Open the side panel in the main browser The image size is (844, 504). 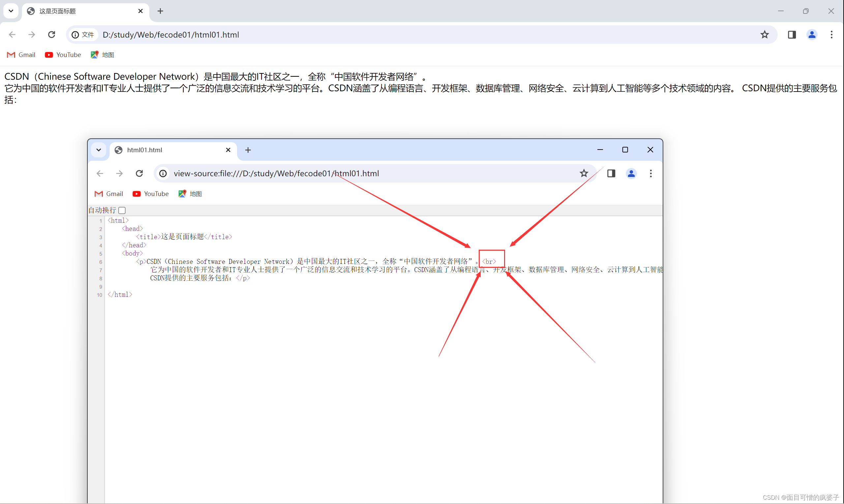click(x=792, y=35)
